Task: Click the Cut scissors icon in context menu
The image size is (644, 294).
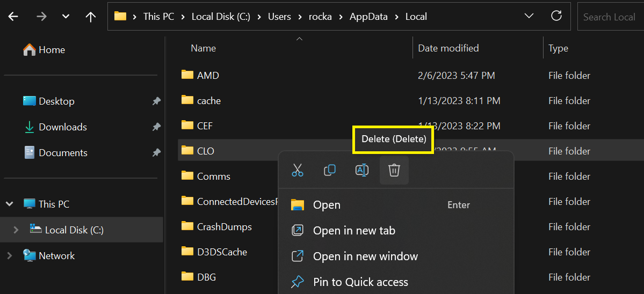Action: pos(298,170)
